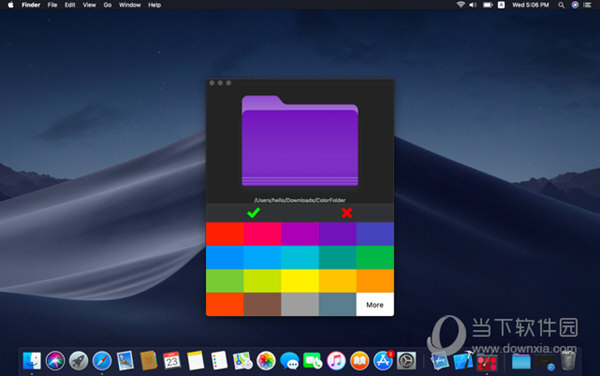Pick the lime swatch
The height and width of the screenshot is (376, 600).
click(262, 281)
